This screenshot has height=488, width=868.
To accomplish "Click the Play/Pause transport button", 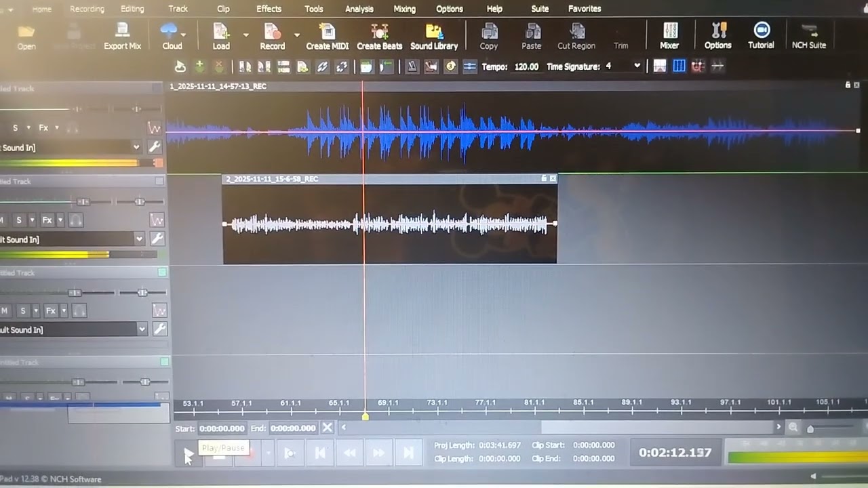I will [x=189, y=453].
